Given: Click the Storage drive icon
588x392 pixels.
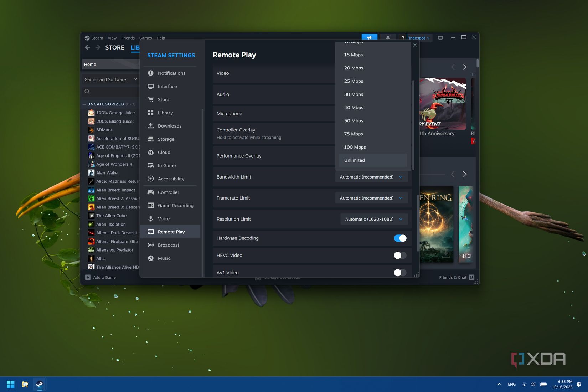Looking at the screenshot, I should tap(151, 139).
